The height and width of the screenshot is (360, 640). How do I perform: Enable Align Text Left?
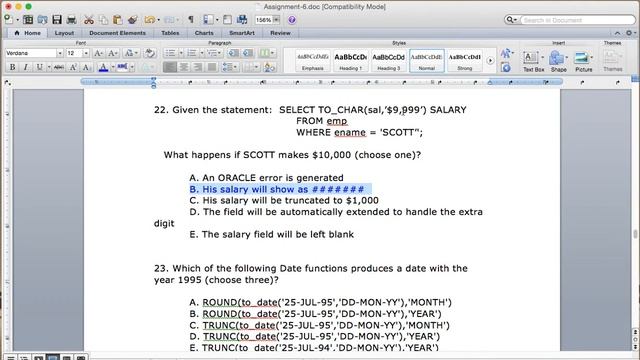(x=170, y=67)
